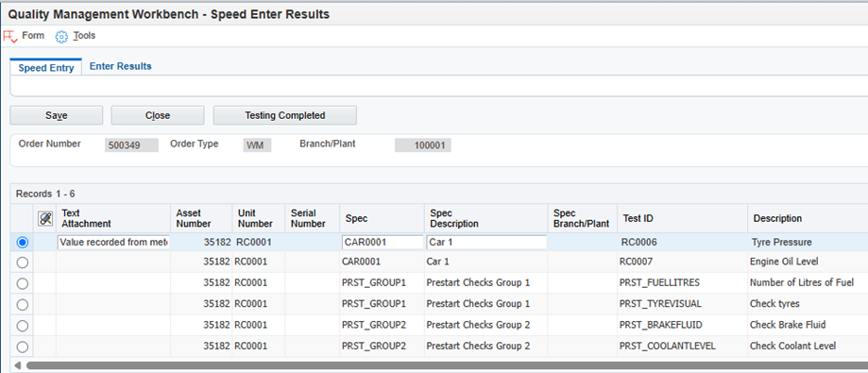
Task: Click the Order Type field WM
Action: pos(257,145)
